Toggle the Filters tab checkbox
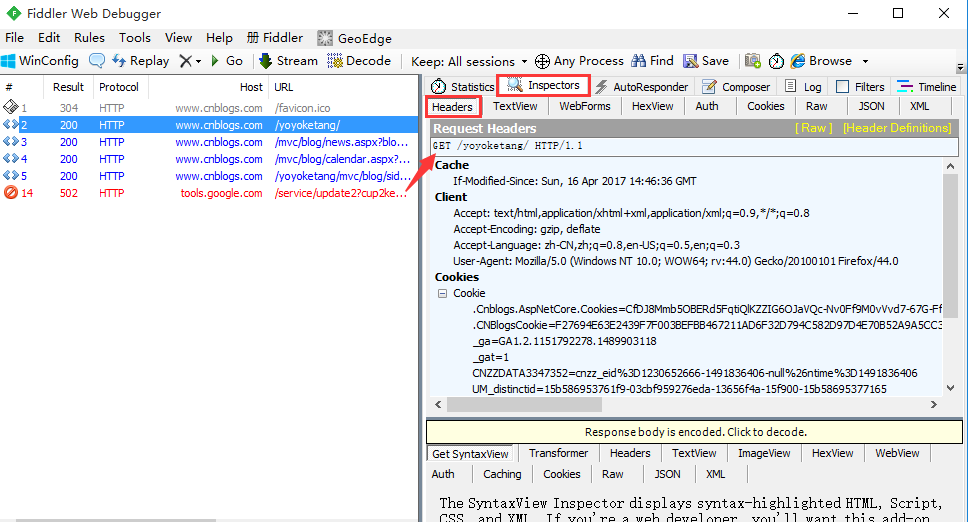Viewport: 968px width, 522px height. [842, 86]
